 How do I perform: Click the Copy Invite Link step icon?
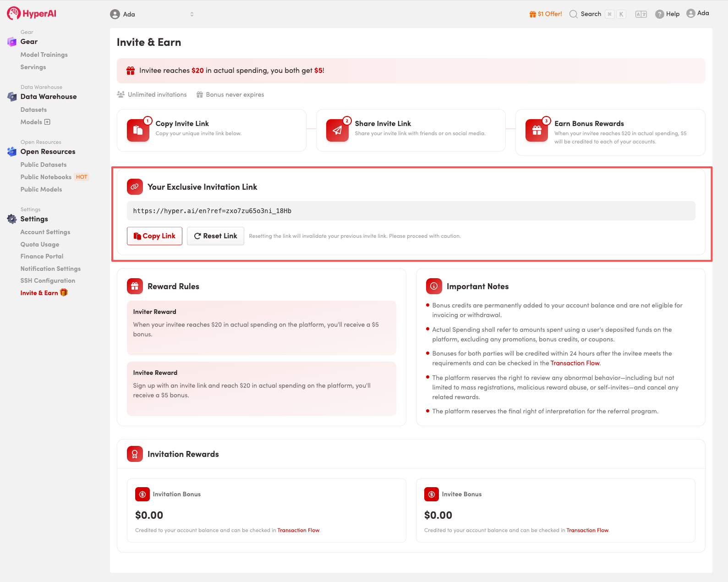point(138,131)
